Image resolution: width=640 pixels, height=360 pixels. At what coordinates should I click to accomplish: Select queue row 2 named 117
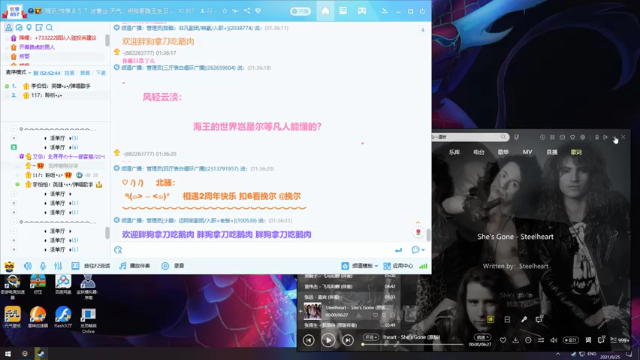point(56,96)
